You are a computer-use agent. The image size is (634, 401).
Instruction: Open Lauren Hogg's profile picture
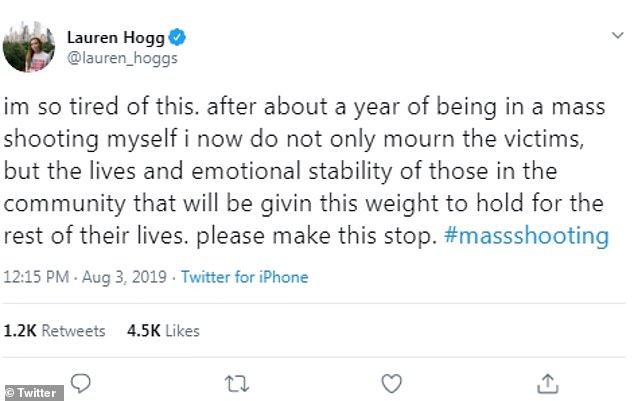pos(28,47)
